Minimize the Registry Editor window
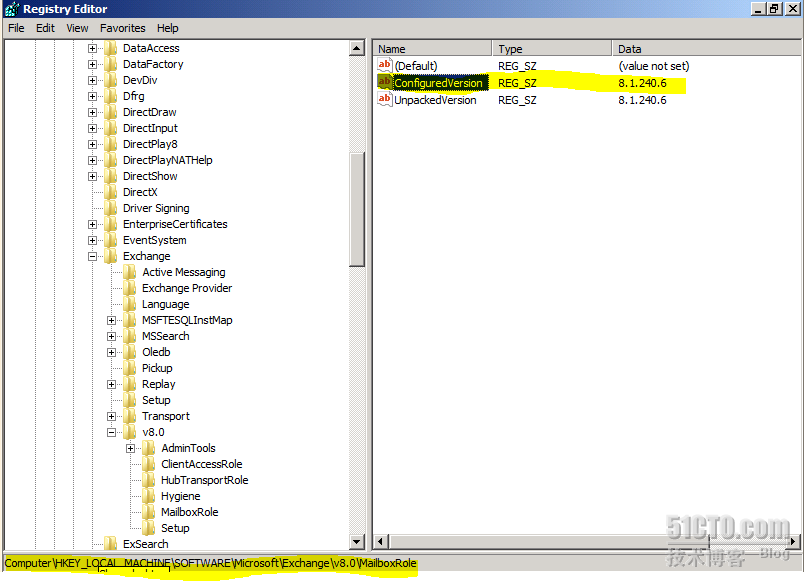The width and height of the screenshot is (804, 581). tap(758, 9)
